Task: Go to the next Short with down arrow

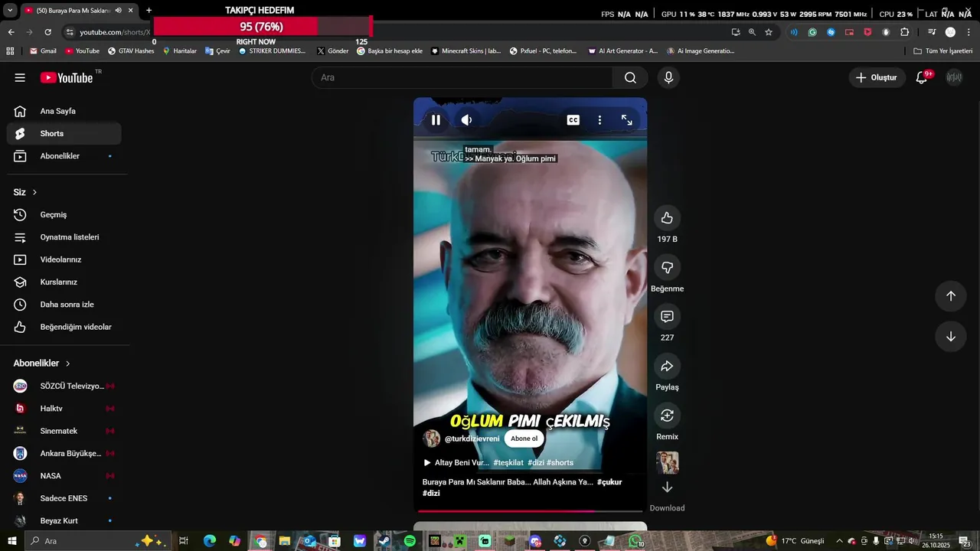Action: tap(950, 337)
